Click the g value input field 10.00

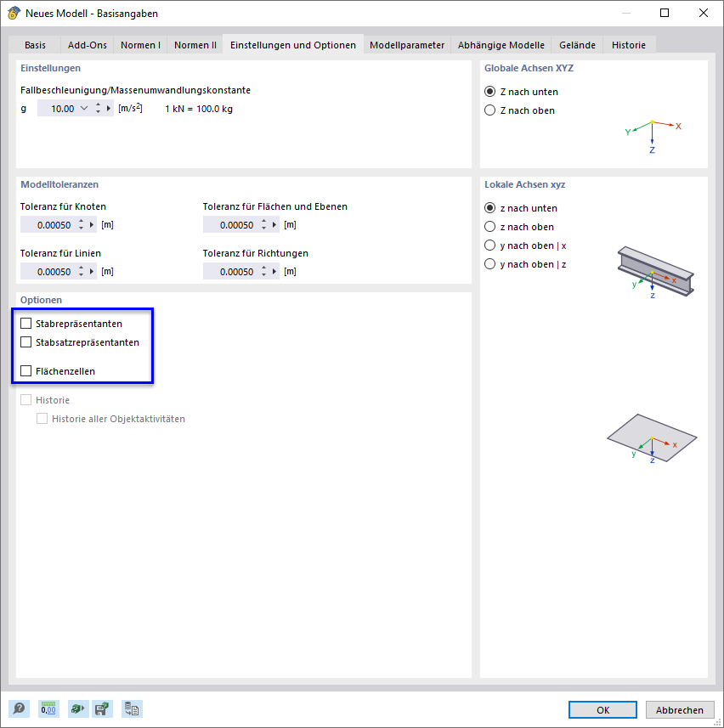(x=57, y=108)
